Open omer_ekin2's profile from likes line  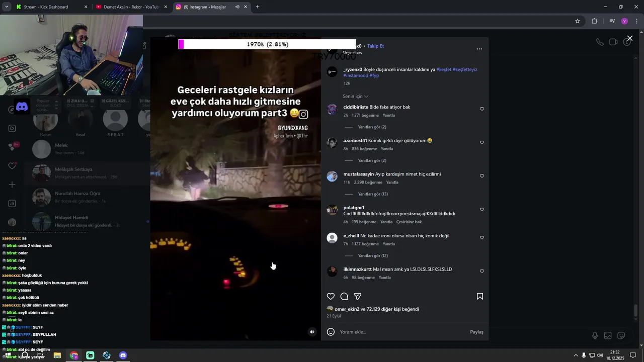coord(347,309)
